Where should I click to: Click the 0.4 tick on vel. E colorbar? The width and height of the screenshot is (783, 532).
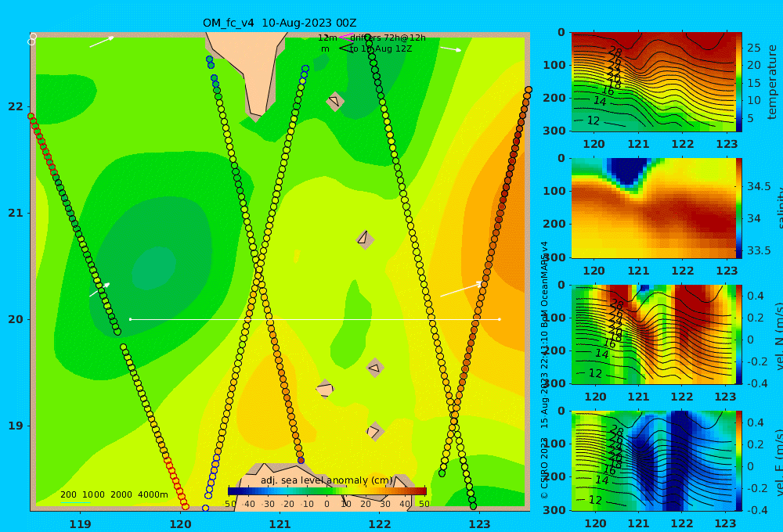pyautogui.click(x=756, y=422)
